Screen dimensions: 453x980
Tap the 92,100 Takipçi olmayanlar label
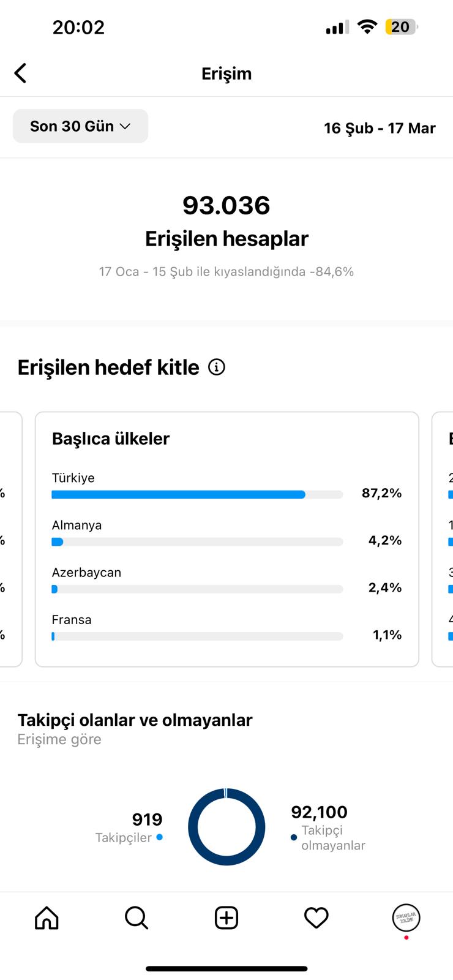[328, 827]
